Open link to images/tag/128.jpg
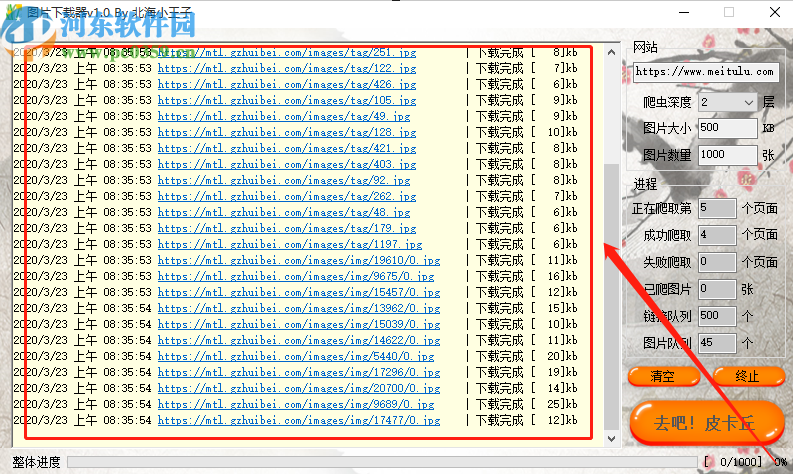This screenshot has width=793, height=474. pyautogui.click(x=287, y=133)
